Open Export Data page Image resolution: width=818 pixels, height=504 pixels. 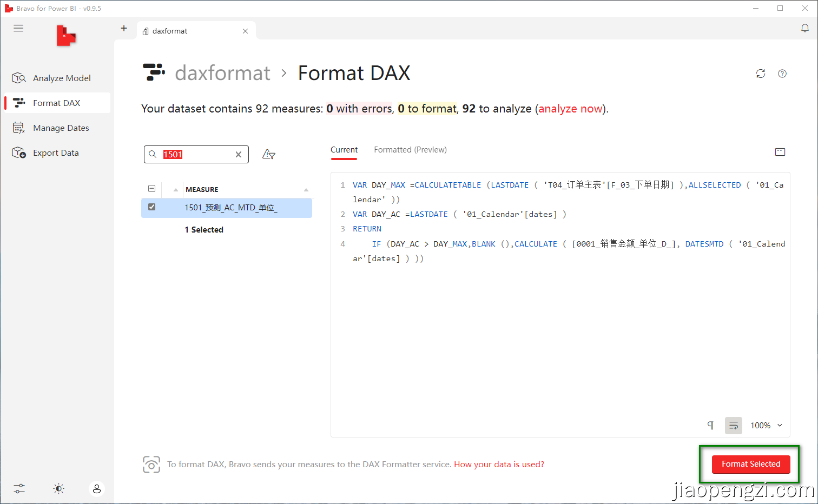click(57, 152)
